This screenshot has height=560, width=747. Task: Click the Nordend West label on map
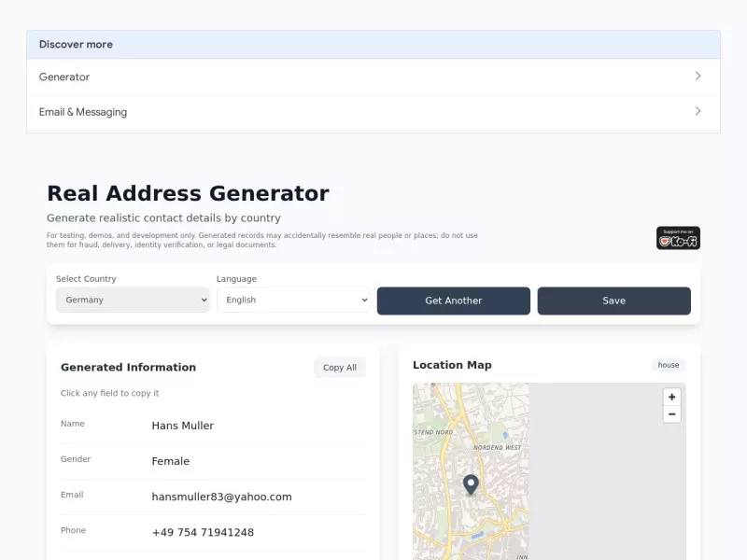point(498,448)
